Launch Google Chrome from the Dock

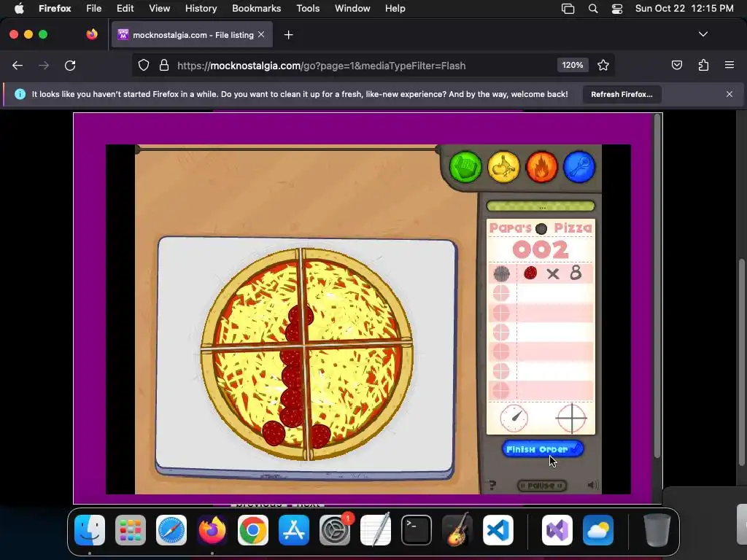(253, 530)
